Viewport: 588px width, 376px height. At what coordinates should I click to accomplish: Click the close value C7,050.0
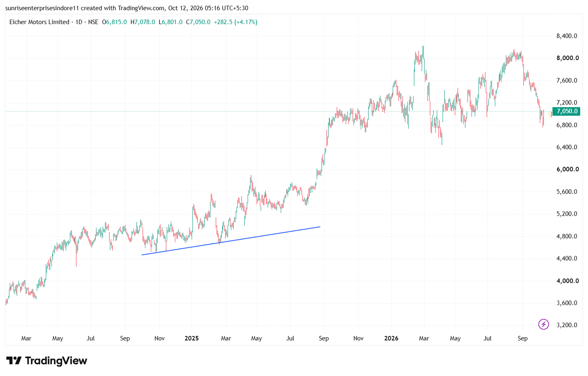point(198,22)
